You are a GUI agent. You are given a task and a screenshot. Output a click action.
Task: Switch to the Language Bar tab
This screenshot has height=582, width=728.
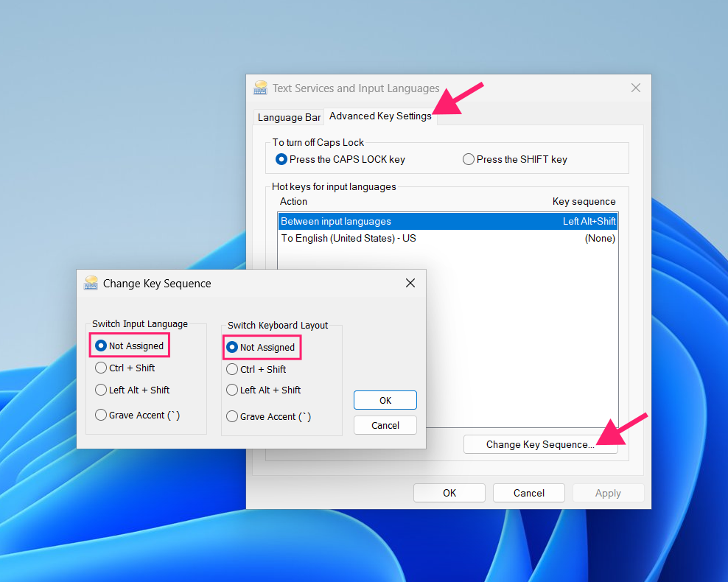click(289, 117)
